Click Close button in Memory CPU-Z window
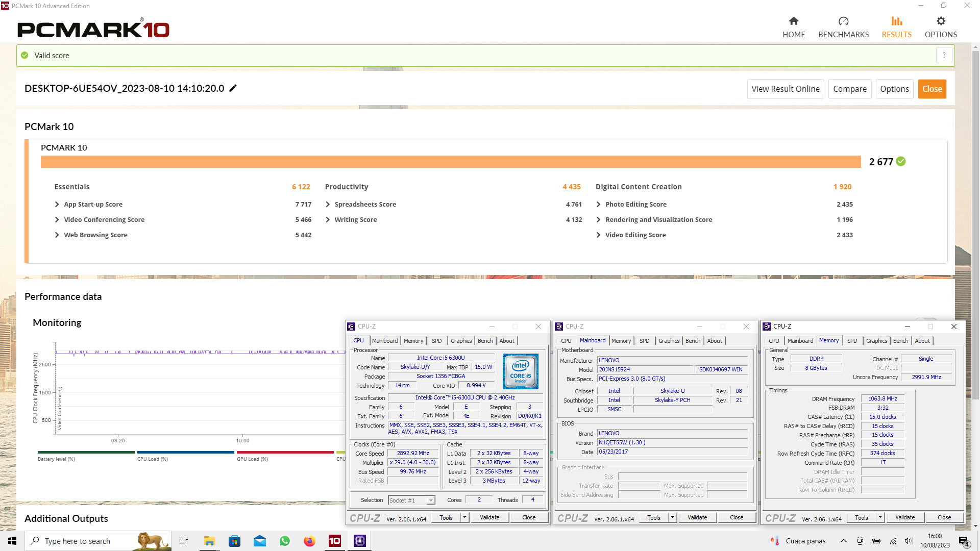980x551 pixels. [x=944, y=517]
